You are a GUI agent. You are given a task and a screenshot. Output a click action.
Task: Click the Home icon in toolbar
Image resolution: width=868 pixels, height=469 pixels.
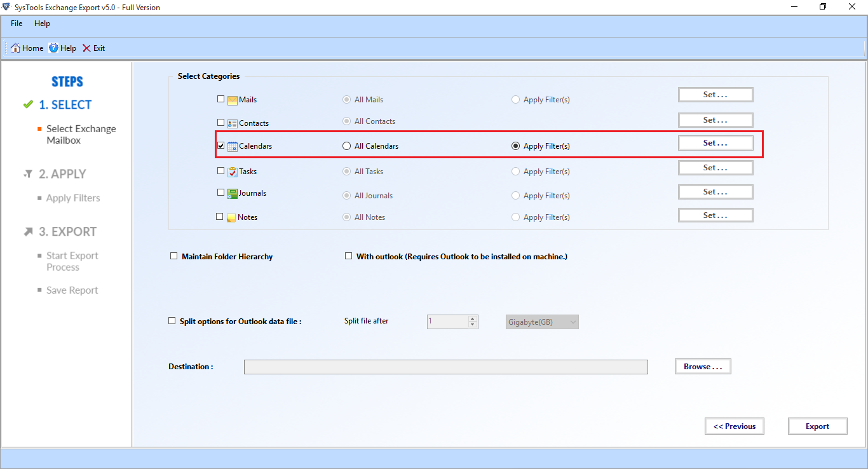[16, 48]
